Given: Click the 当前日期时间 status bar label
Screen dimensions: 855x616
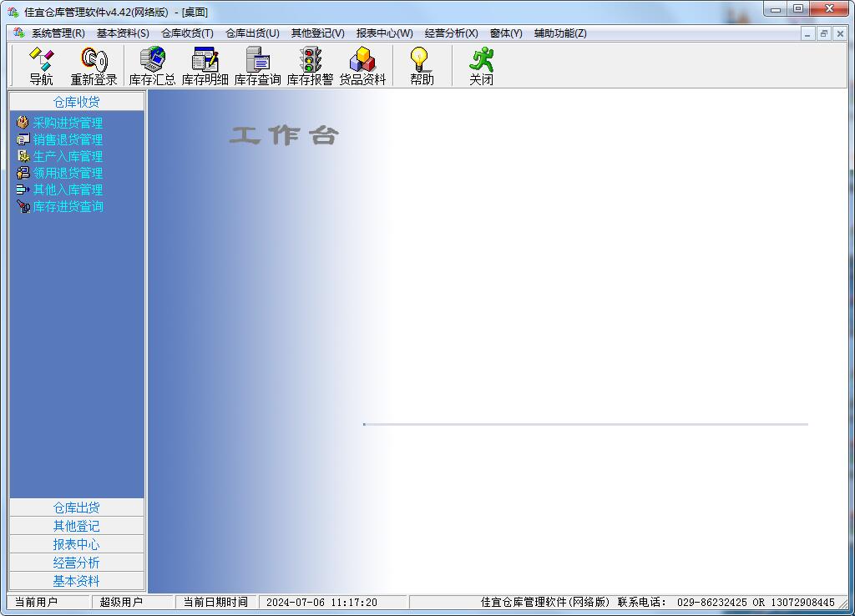Looking at the screenshot, I should tap(215, 602).
